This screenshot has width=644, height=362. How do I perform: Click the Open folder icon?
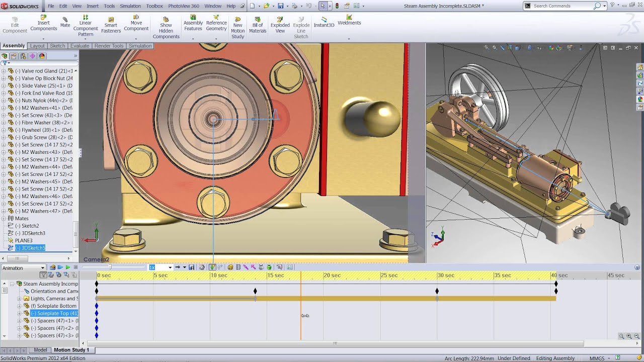point(266,6)
